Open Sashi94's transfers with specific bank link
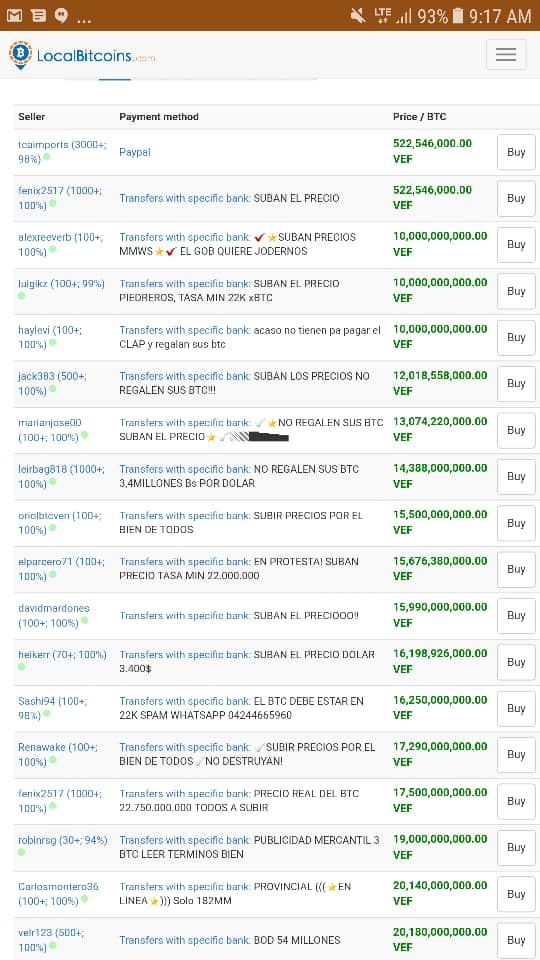The width and height of the screenshot is (540, 960). [x=184, y=701]
